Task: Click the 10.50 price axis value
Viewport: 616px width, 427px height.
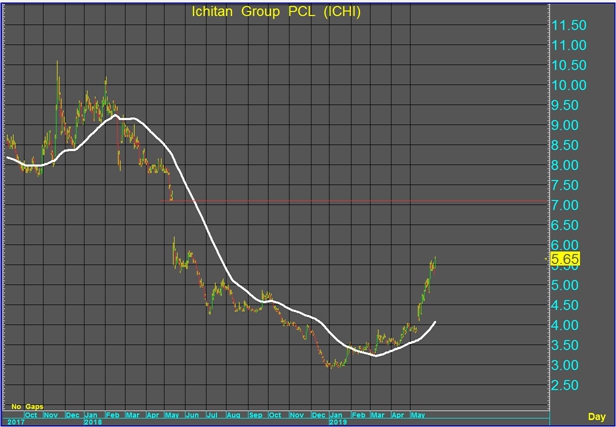Action: click(x=569, y=66)
